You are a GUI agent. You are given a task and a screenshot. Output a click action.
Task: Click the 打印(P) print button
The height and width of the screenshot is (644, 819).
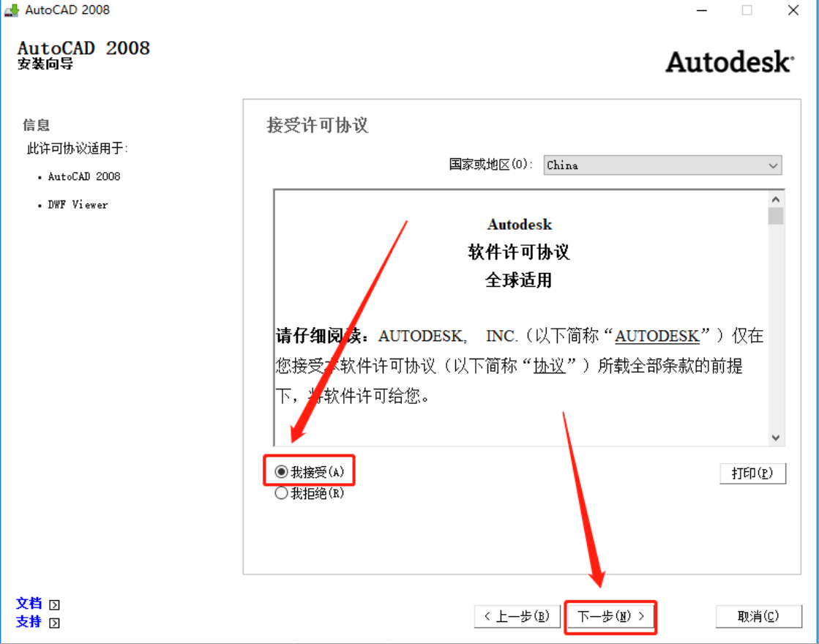pyautogui.click(x=753, y=473)
